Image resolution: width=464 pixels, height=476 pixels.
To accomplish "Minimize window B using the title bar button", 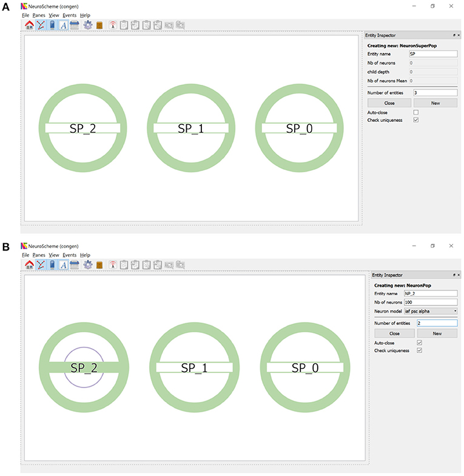I will coord(414,246).
